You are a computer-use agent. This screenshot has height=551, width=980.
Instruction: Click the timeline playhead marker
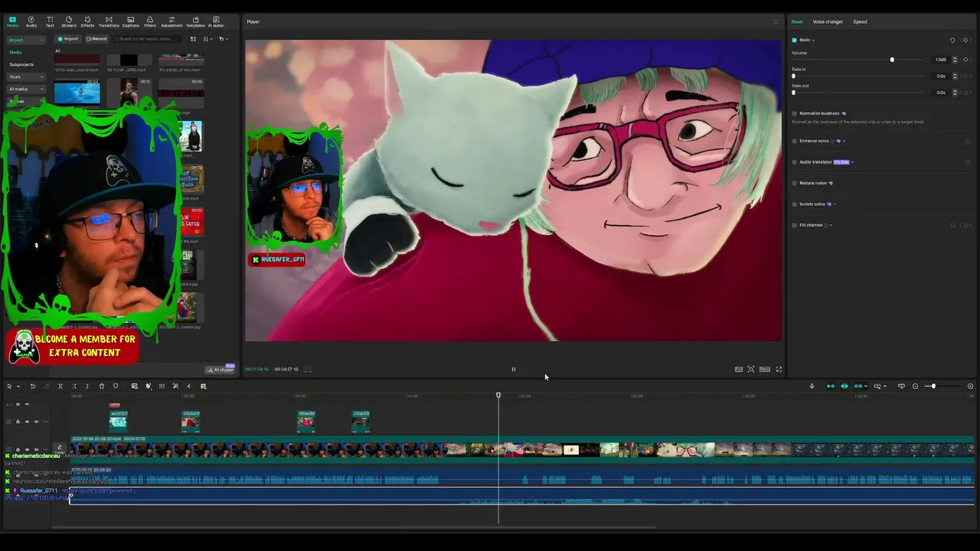pos(498,395)
